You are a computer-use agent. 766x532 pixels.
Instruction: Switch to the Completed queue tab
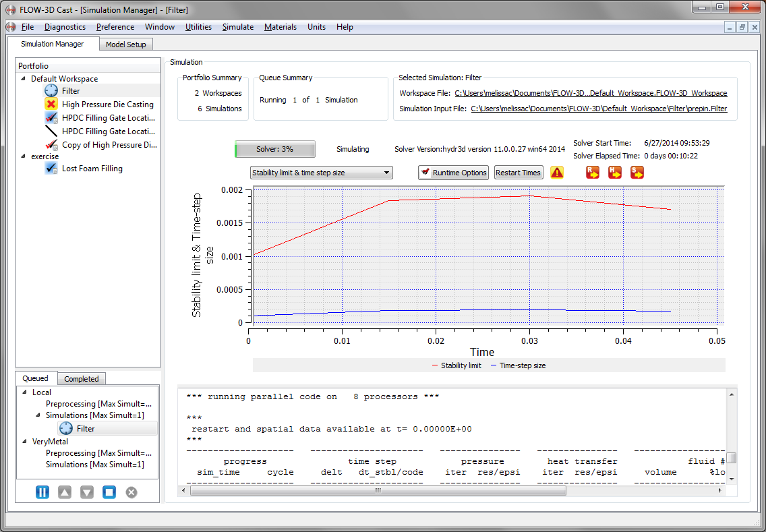pos(81,379)
